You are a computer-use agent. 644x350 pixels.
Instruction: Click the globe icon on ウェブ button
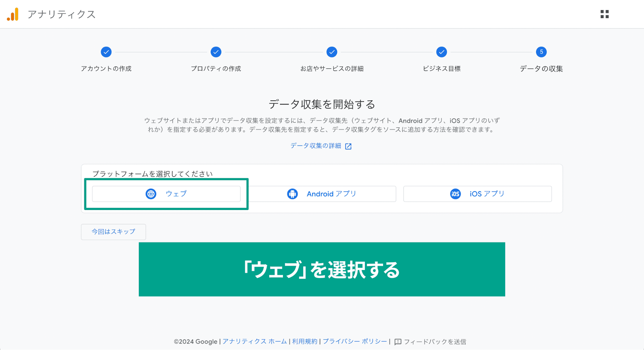click(x=151, y=194)
